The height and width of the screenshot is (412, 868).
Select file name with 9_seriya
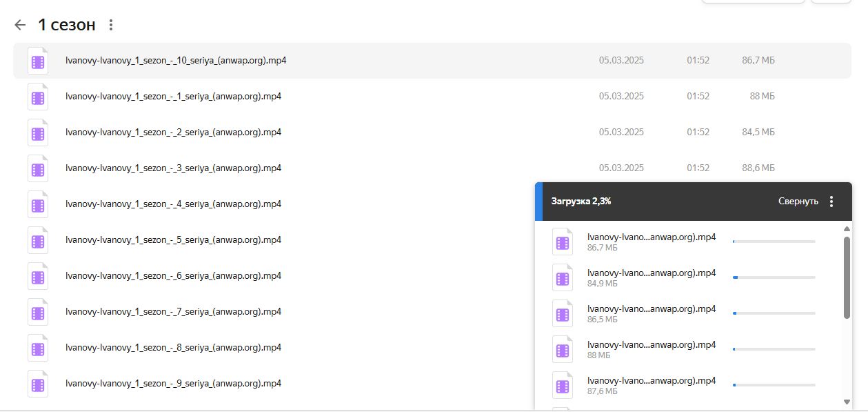(x=173, y=384)
